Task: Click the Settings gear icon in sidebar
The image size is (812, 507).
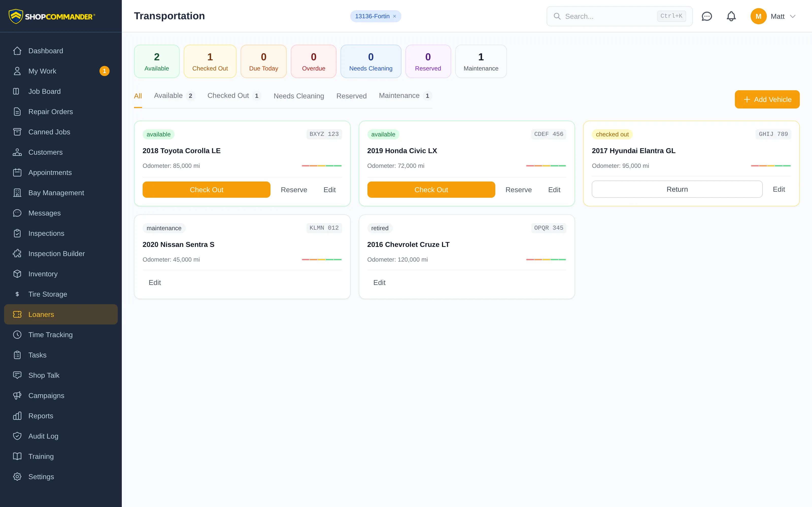Action: tap(17, 477)
